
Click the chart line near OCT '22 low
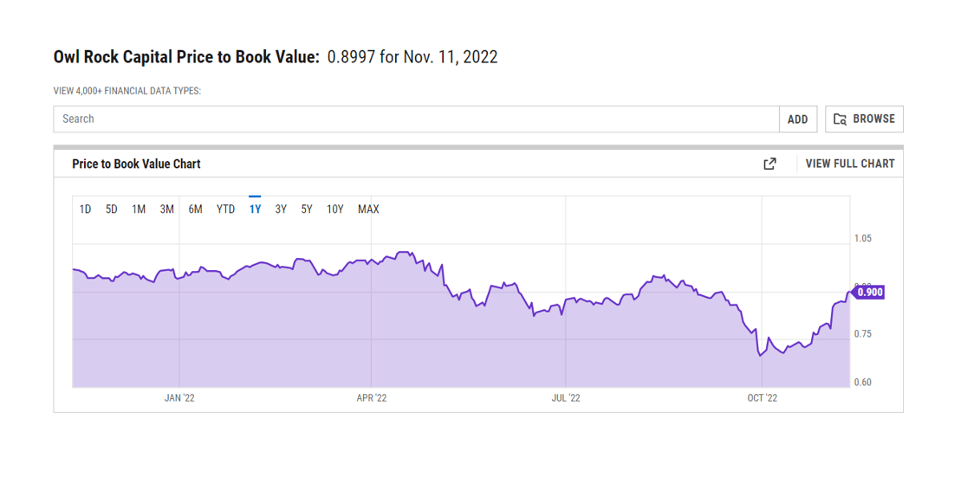point(760,354)
